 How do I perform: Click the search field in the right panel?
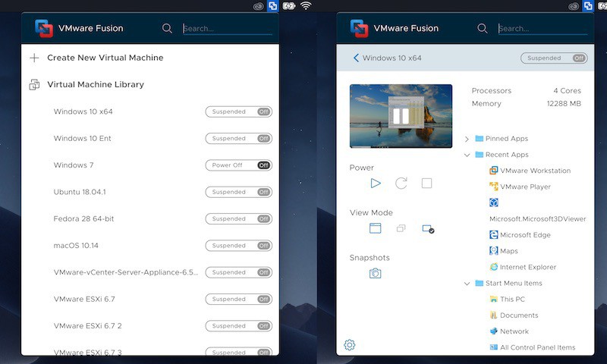pyautogui.click(x=543, y=29)
